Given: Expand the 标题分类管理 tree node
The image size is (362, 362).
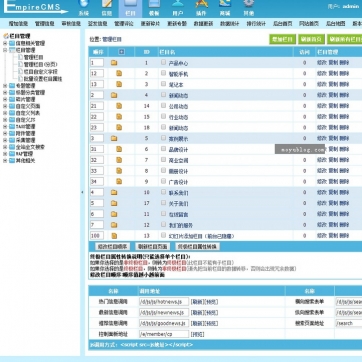Looking at the screenshot, I should pyautogui.click(x=5, y=92).
